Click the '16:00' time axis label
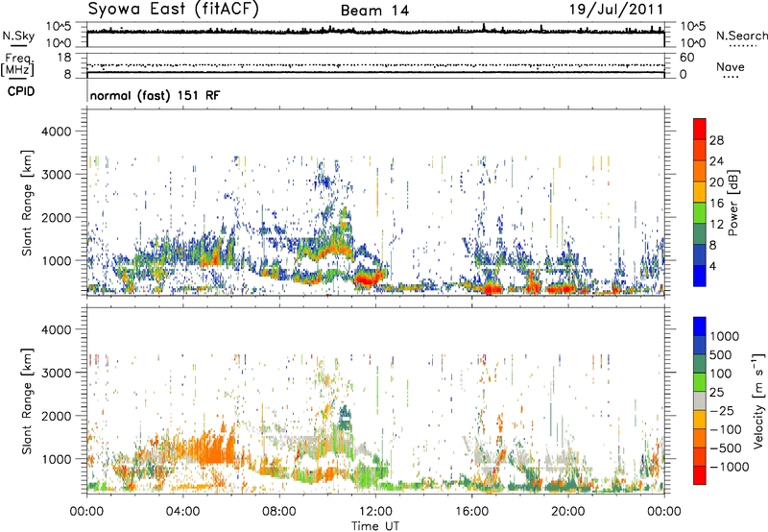This screenshot has height=532, width=768. (471, 512)
